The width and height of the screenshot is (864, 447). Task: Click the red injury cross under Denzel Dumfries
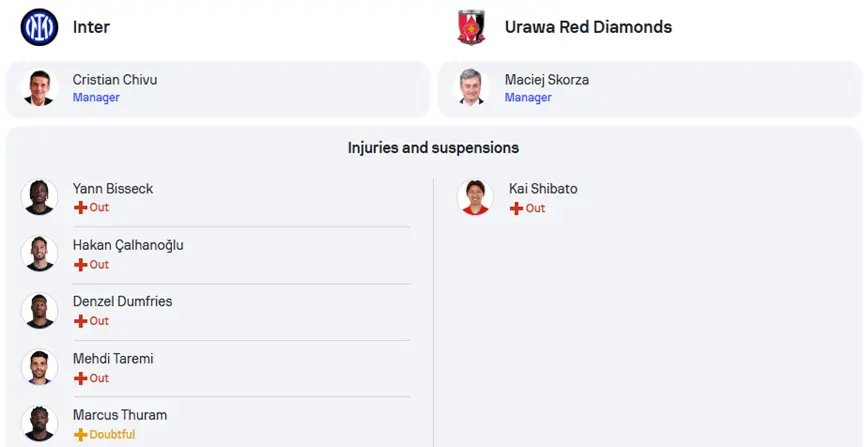(x=80, y=321)
